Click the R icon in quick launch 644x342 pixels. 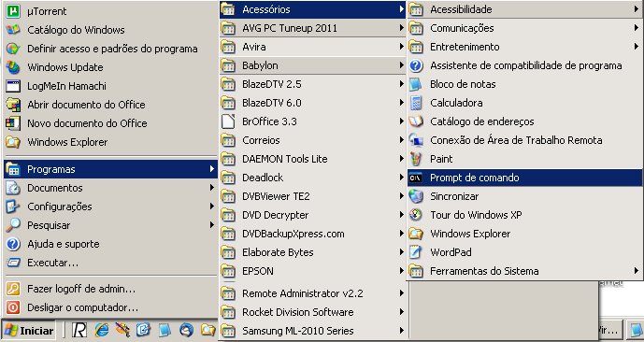[79, 330]
